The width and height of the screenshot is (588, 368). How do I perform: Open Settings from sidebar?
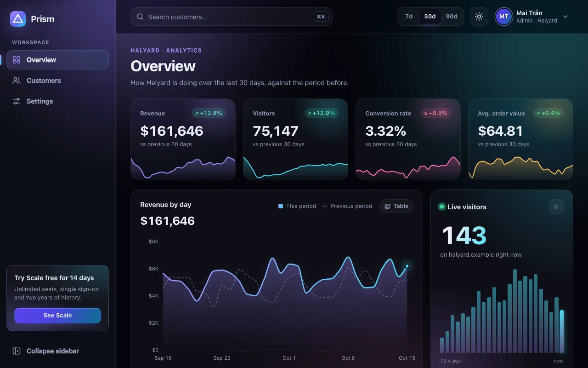click(57, 101)
